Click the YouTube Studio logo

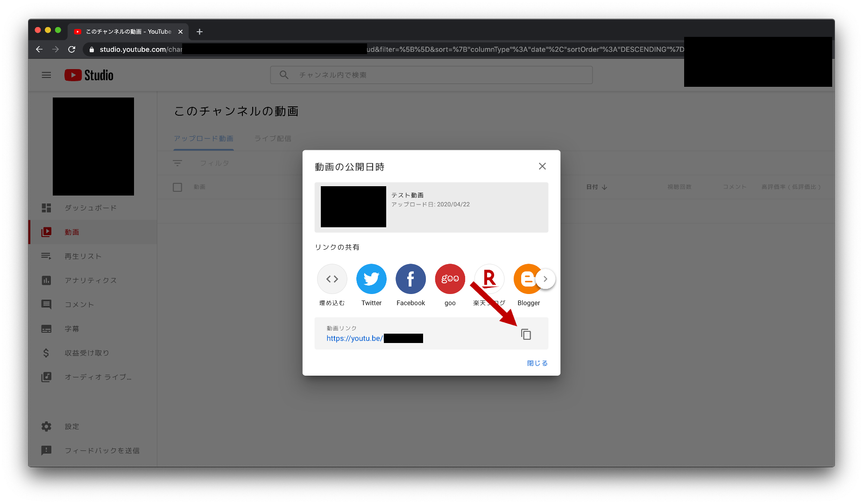tap(89, 75)
